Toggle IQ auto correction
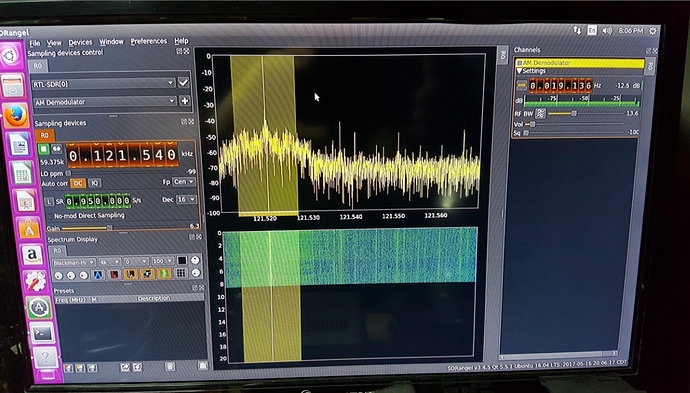This screenshot has width=690, height=393. tap(94, 183)
